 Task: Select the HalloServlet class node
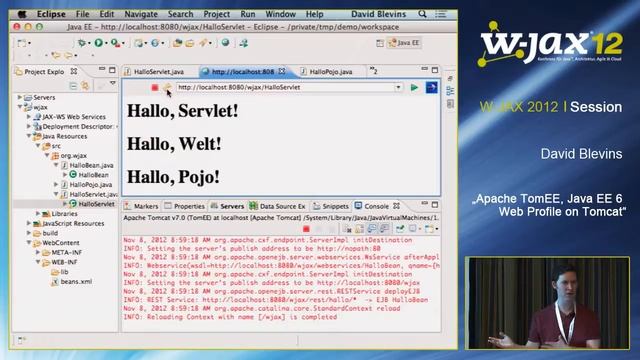coord(92,204)
